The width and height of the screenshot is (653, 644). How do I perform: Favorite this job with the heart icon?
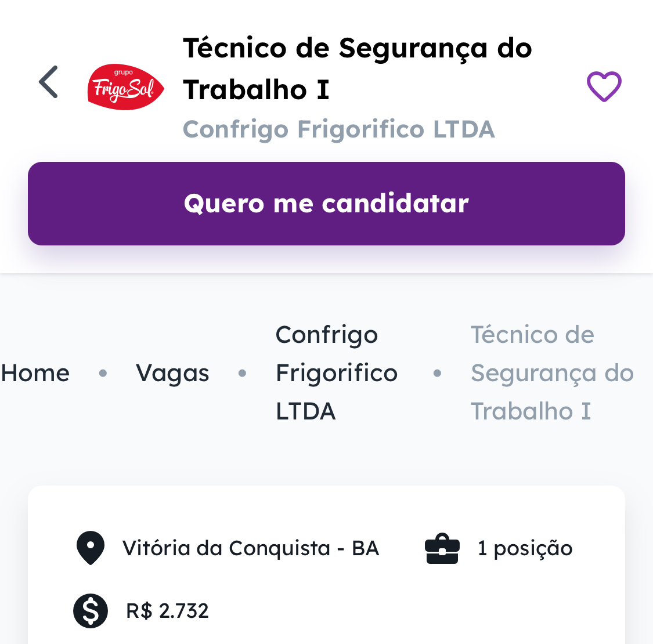604,86
